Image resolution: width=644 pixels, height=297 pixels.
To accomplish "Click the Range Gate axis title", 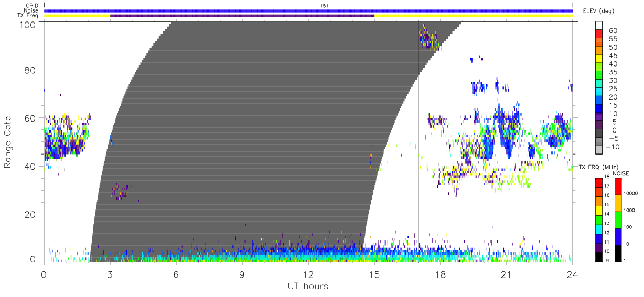I will point(8,142).
